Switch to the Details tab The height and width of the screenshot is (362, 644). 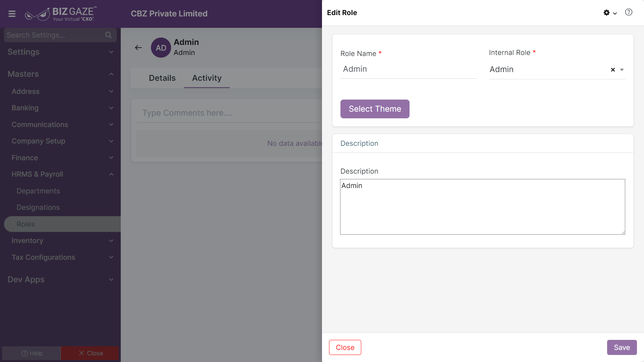(x=162, y=78)
